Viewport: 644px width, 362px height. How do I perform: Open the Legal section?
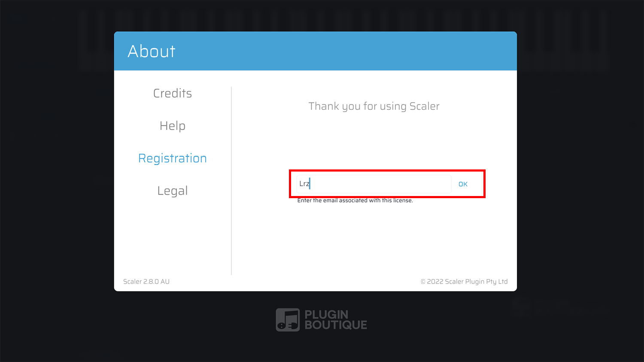(173, 191)
